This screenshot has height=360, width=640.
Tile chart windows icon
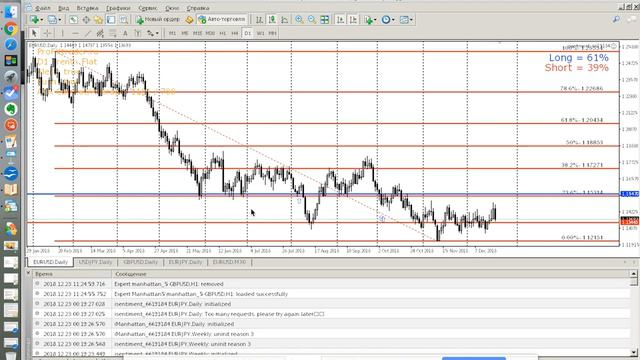tap(324, 20)
